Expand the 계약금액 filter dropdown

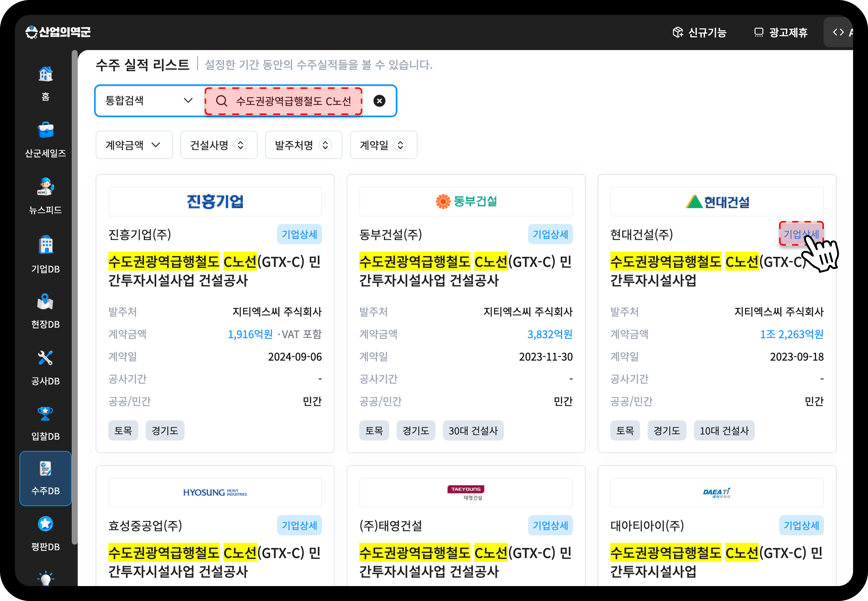tap(134, 145)
